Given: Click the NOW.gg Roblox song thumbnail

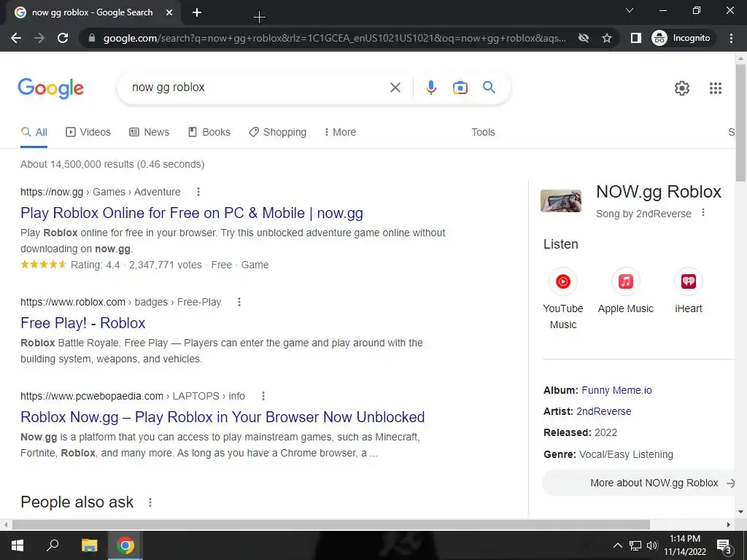Looking at the screenshot, I should click(561, 201).
